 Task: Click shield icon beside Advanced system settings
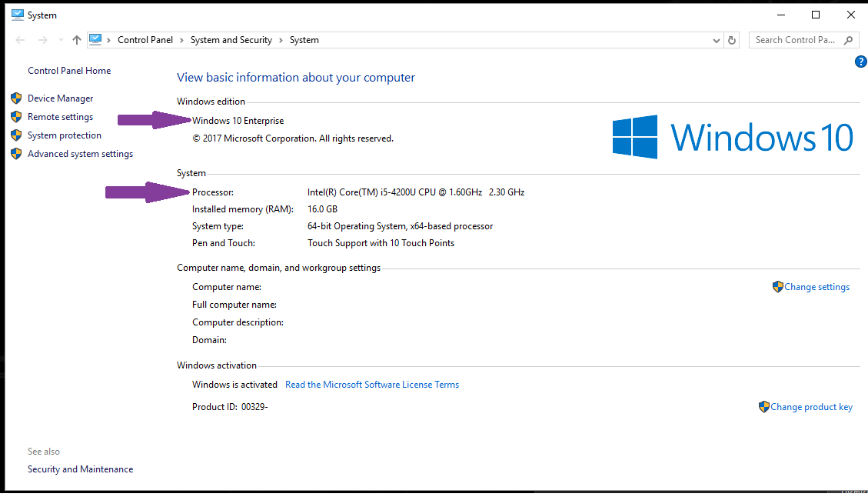pyautogui.click(x=16, y=153)
